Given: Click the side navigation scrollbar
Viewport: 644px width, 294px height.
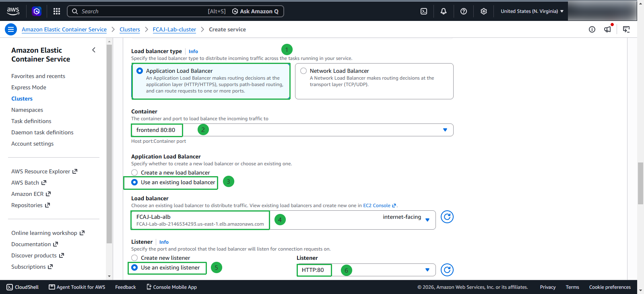Looking at the screenshot, I should pyautogui.click(x=109, y=144).
